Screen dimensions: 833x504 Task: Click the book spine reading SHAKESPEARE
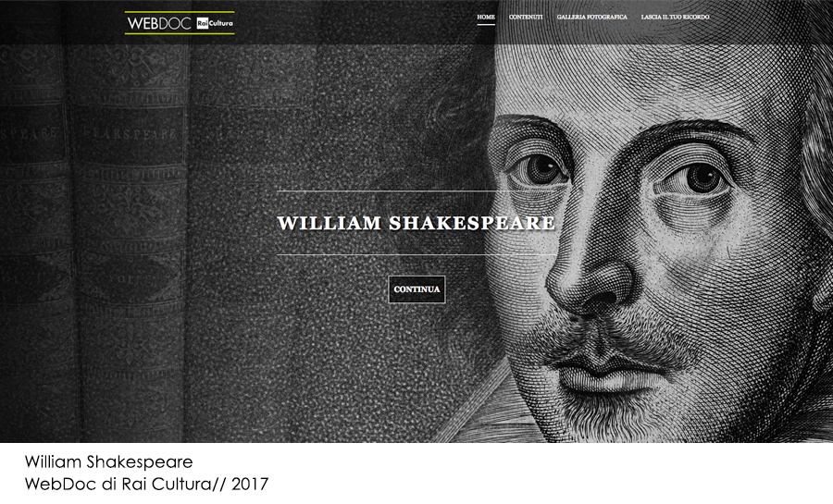[x=131, y=134]
